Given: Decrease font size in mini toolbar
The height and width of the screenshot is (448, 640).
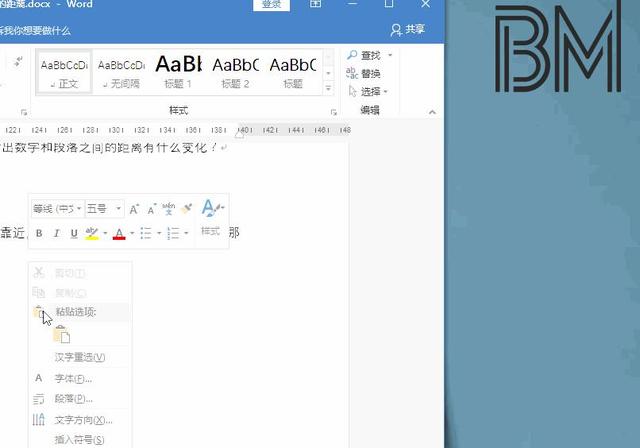Looking at the screenshot, I should (151, 209).
